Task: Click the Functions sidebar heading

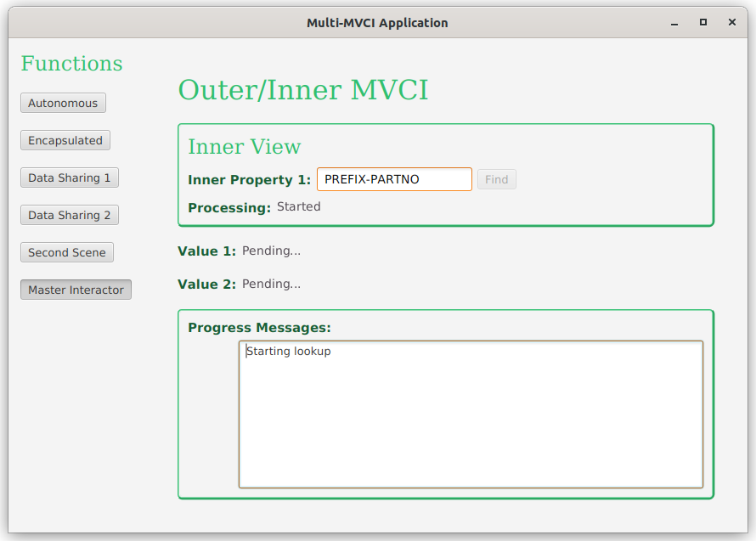Action: coord(71,64)
